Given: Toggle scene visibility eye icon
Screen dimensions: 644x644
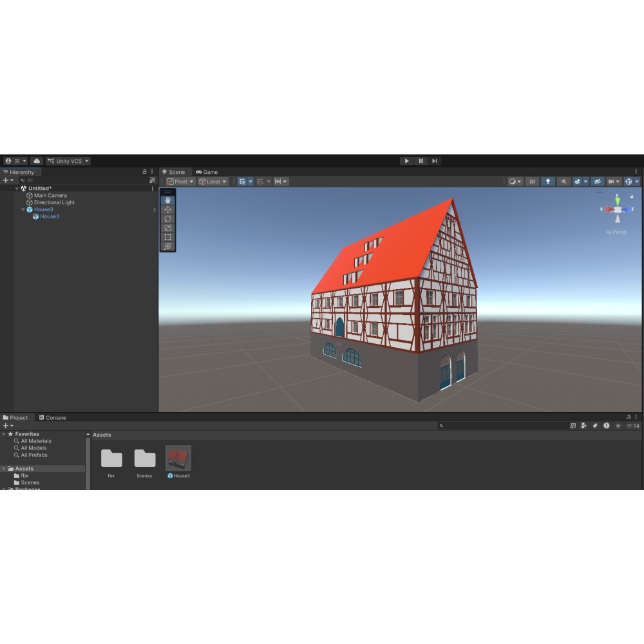Looking at the screenshot, I should click(597, 182).
